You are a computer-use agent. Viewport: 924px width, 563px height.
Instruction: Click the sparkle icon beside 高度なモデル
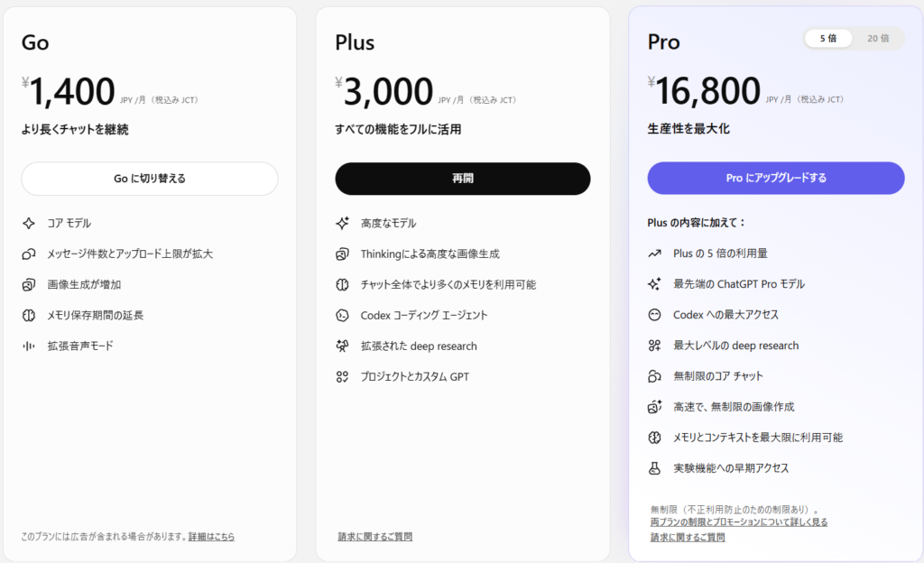point(342,223)
